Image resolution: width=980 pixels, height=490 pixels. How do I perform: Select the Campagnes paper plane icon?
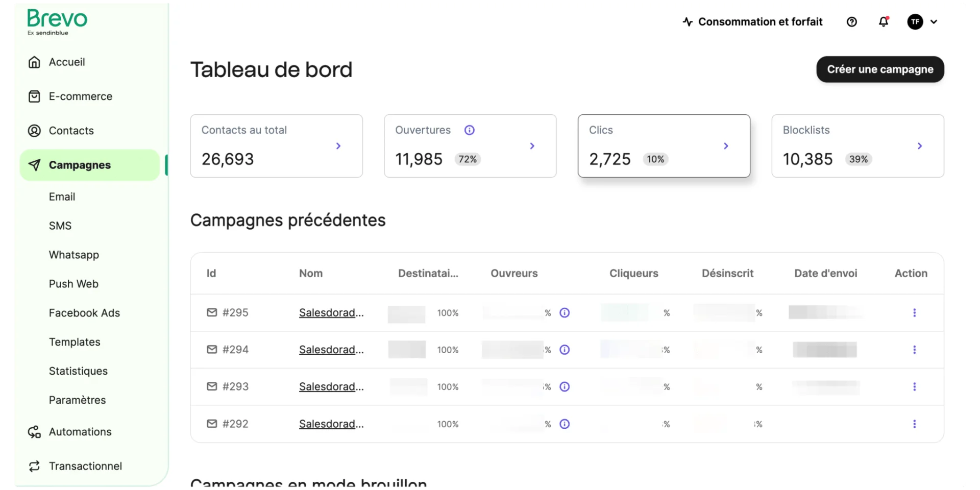point(34,164)
